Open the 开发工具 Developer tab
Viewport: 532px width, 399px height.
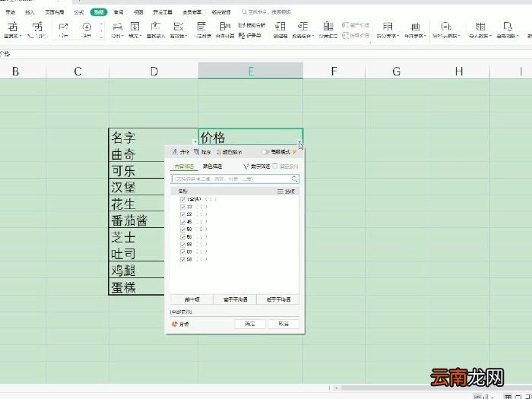coord(163,12)
